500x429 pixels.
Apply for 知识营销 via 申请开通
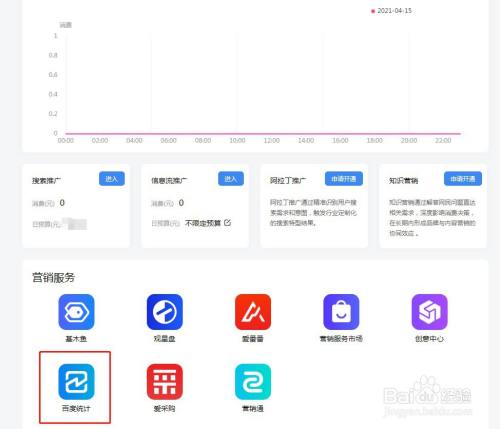(x=463, y=179)
